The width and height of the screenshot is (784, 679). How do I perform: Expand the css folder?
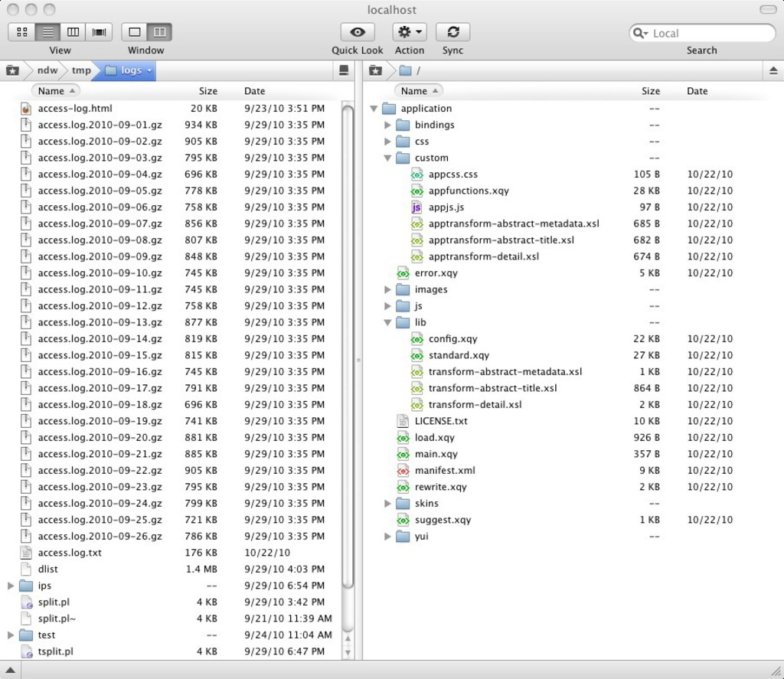tap(387, 142)
